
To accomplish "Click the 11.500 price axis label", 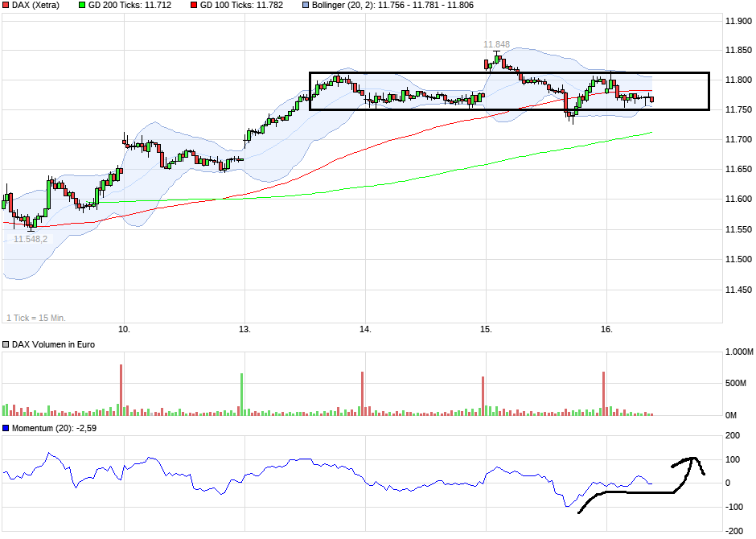I will click(x=738, y=259).
